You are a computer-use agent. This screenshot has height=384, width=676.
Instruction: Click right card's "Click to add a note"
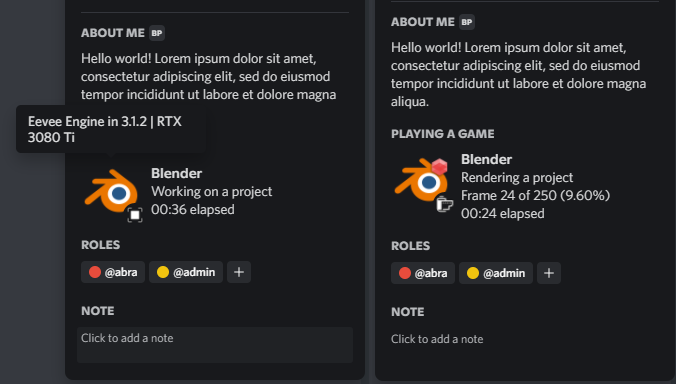[437, 339]
